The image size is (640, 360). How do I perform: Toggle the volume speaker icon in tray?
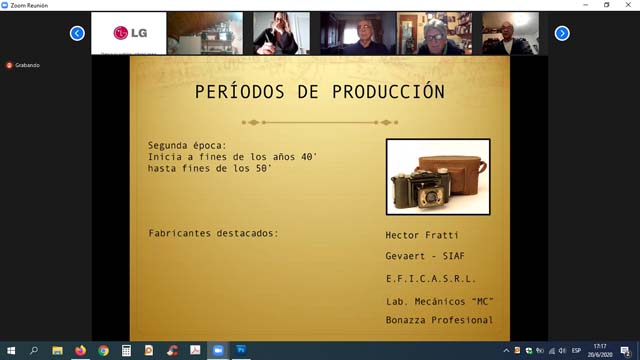pyautogui.click(x=562, y=351)
